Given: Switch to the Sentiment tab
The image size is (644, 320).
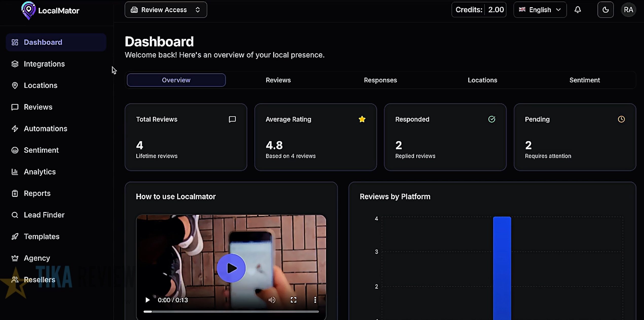Looking at the screenshot, I should (584, 80).
